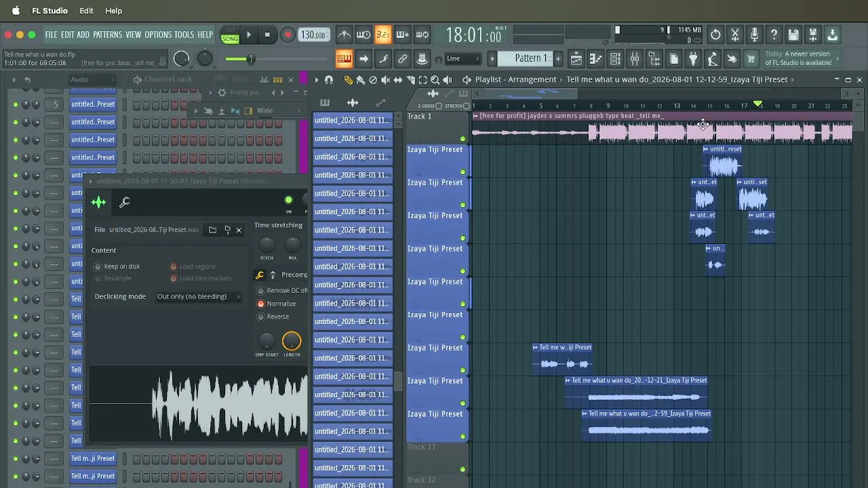Toggle the PAT/SONG mode switch
This screenshot has width=868, height=488.
click(230, 35)
